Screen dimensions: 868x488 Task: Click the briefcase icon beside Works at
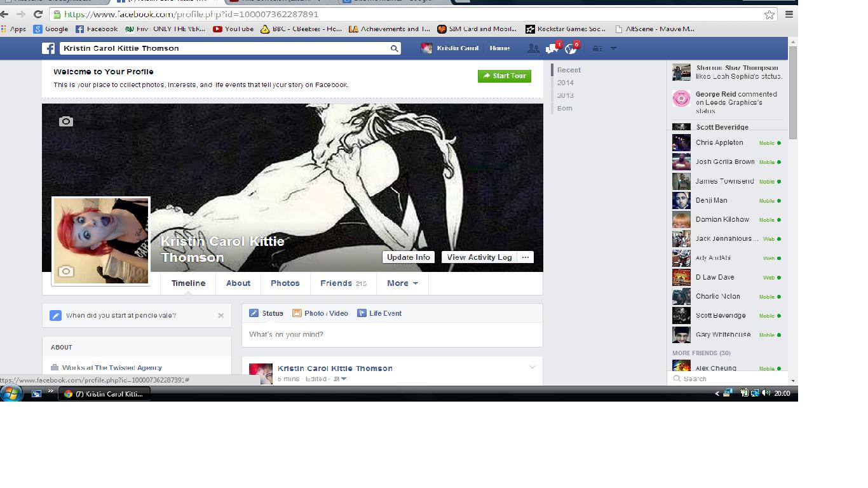pyautogui.click(x=55, y=367)
